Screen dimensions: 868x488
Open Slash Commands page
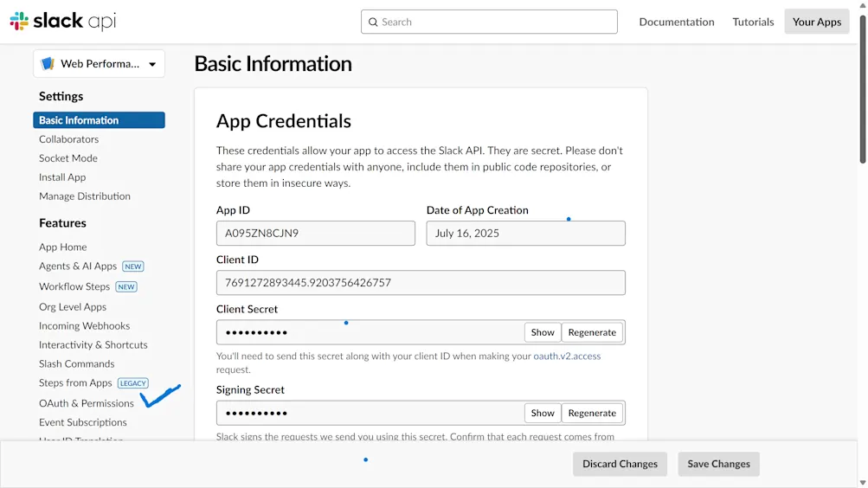[x=76, y=363]
